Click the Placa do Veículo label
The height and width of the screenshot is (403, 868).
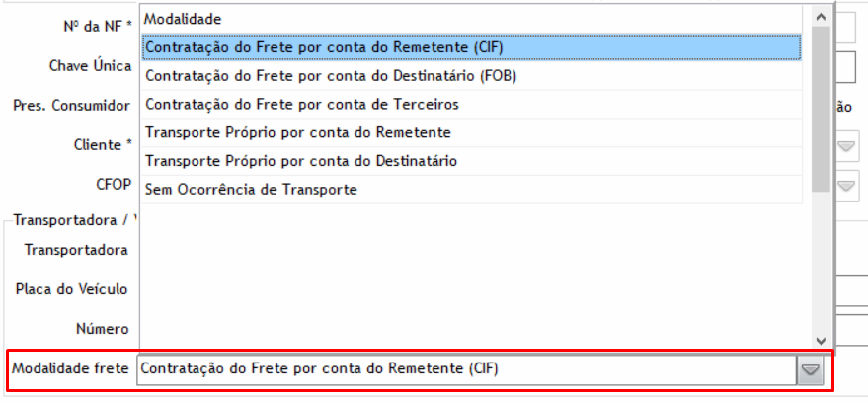pos(71,289)
